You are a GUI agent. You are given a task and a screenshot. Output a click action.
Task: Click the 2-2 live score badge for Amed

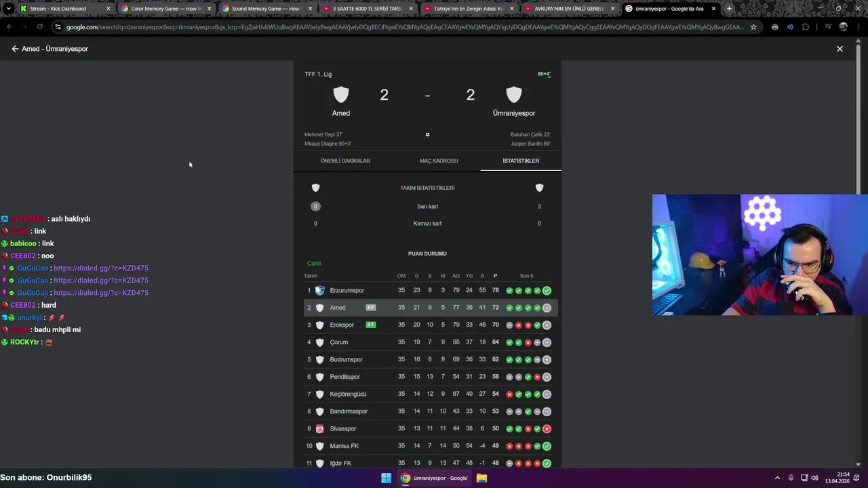coord(370,308)
